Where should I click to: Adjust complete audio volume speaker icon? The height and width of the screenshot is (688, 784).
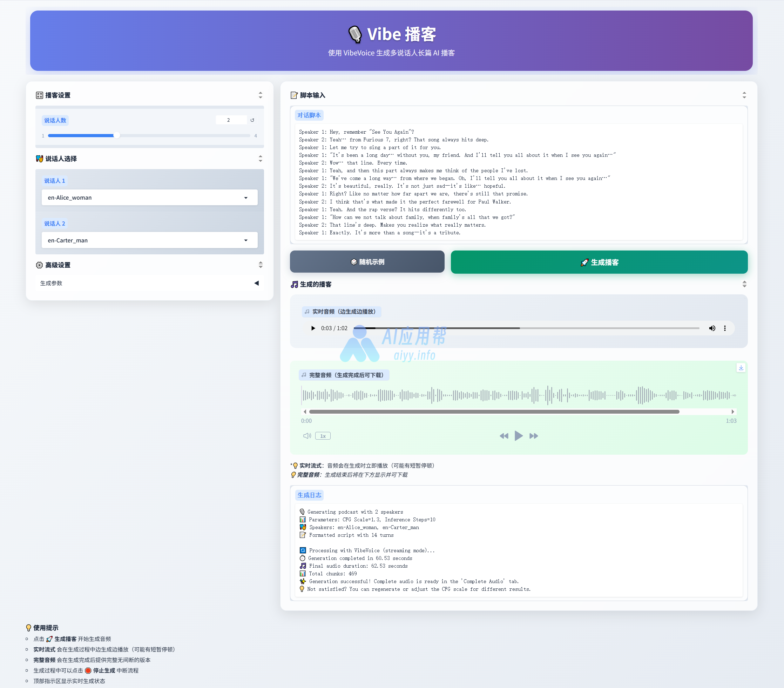[307, 436]
